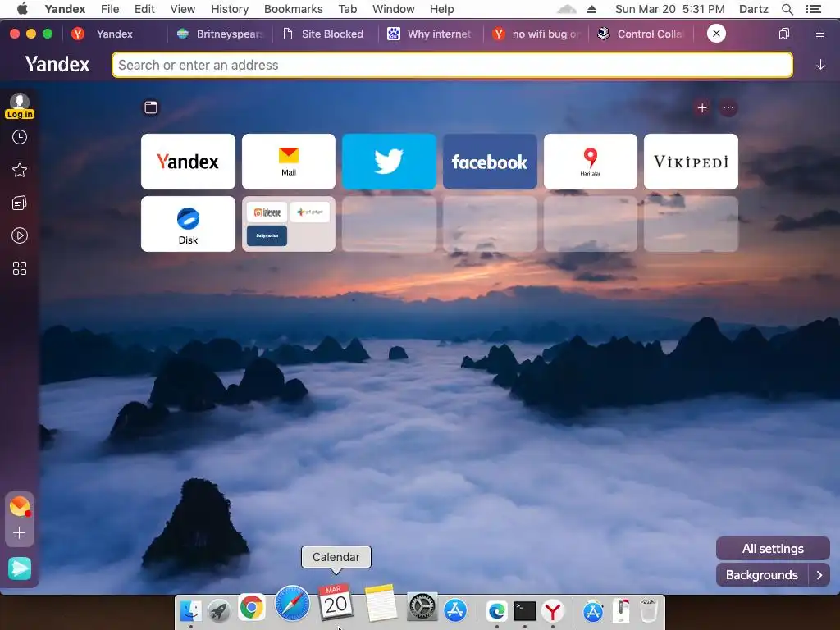Add a sidebar app with plus icon
This screenshot has width=840, height=630.
tap(20, 533)
